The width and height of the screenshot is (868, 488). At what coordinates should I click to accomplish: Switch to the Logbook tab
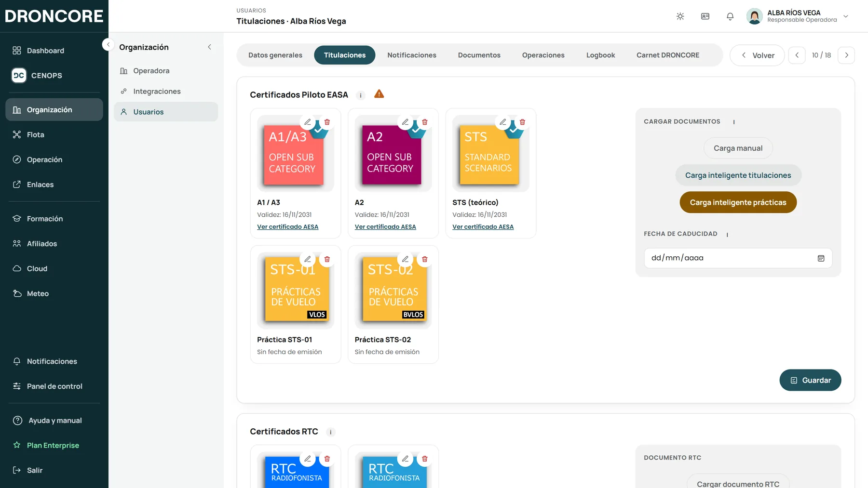click(x=600, y=55)
